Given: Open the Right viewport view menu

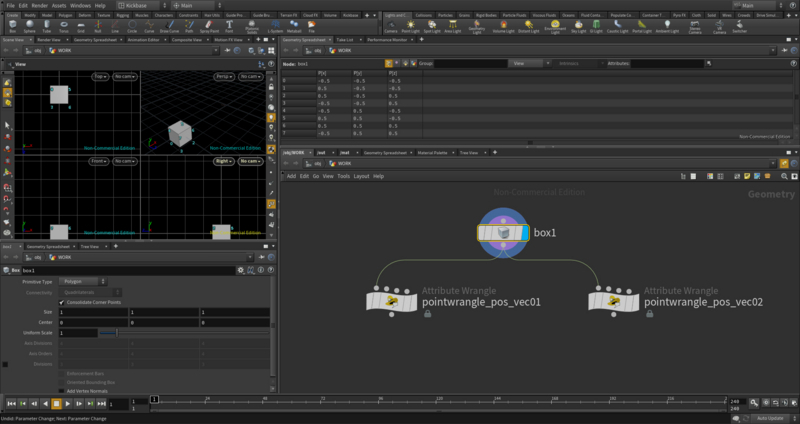Looking at the screenshot, I should coord(223,161).
